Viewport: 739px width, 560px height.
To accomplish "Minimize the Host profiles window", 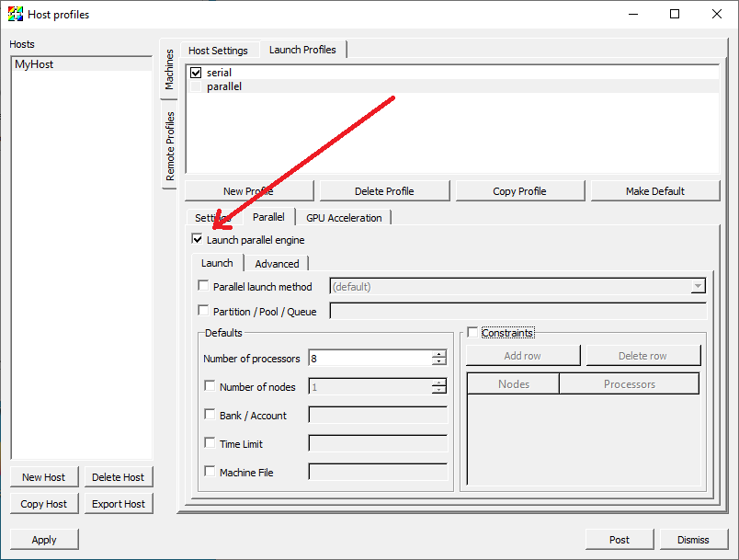I will [633, 14].
